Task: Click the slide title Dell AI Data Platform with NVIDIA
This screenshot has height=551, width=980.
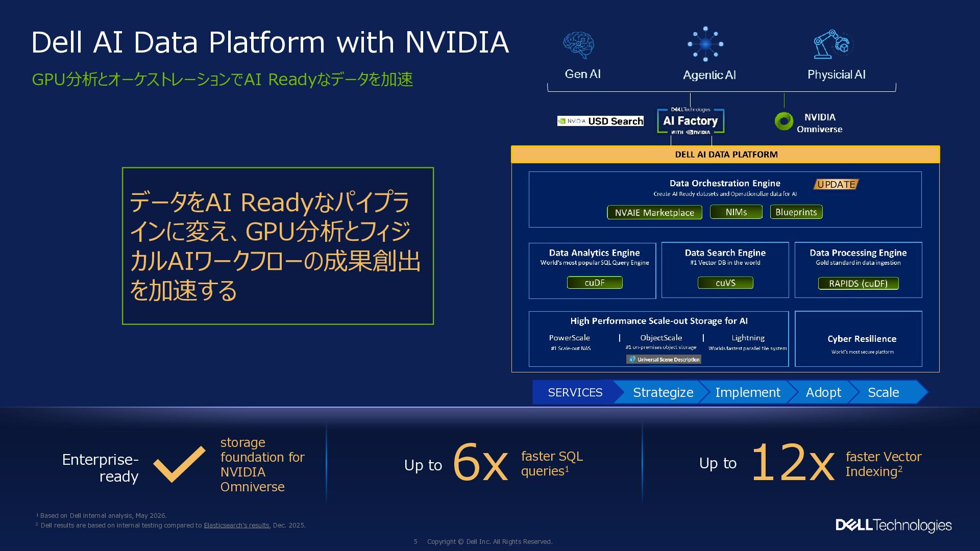Action: (270, 42)
